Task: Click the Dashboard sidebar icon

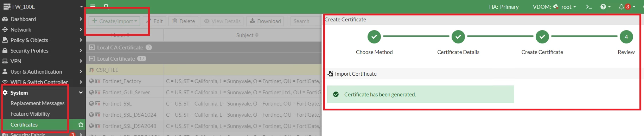Action: pyautogui.click(x=5, y=19)
